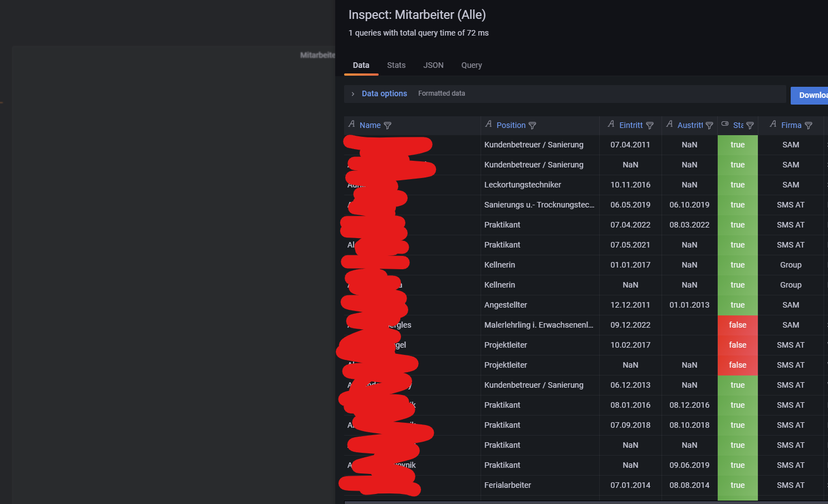Open filter for the Austritt column
This screenshot has height=504, width=828.
coord(709,125)
